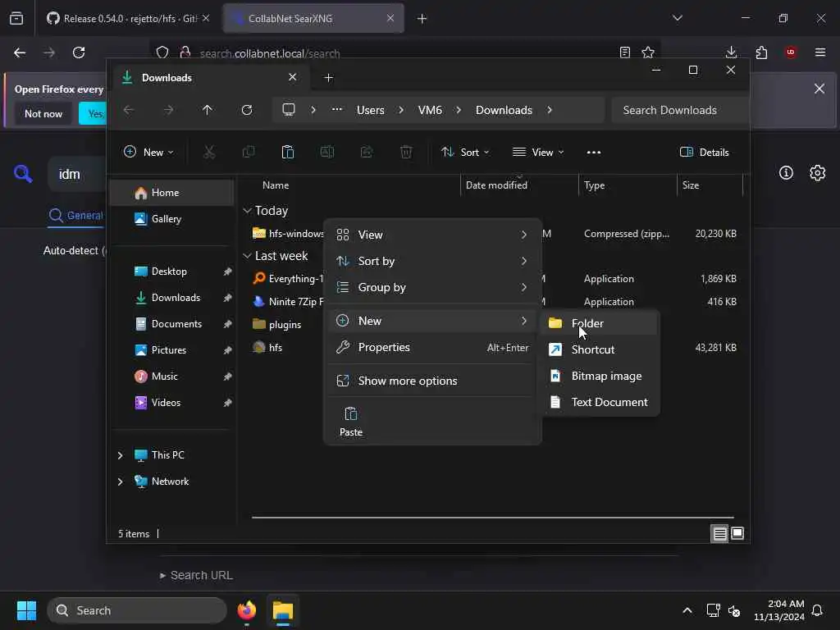Expand the This PC tree node

120,454
